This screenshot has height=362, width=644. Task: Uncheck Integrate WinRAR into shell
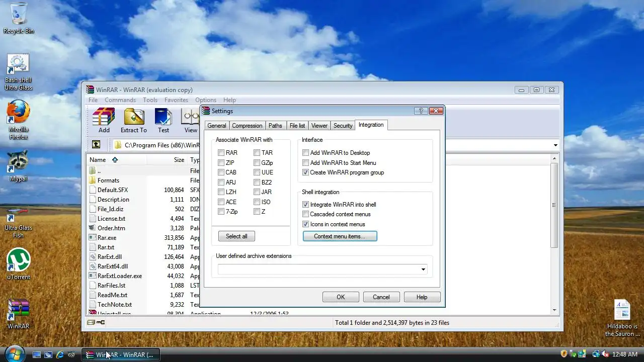(x=305, y=205)
